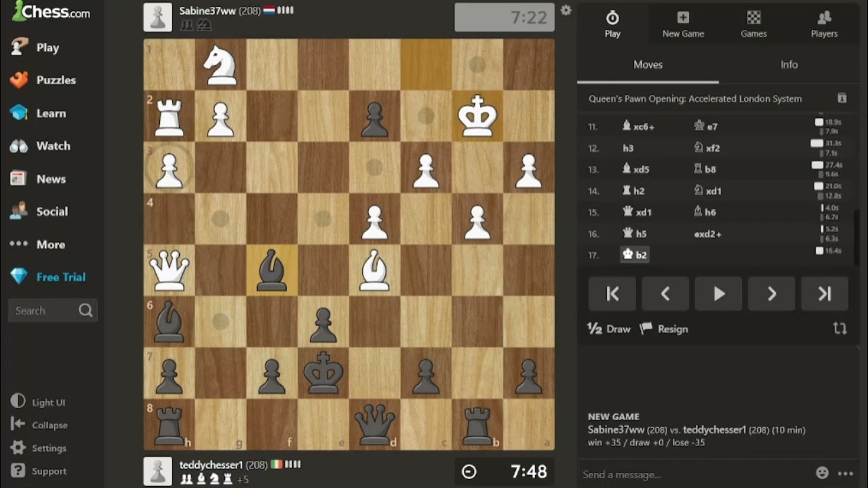Click teddychesser1 player name

click(211, 465)
